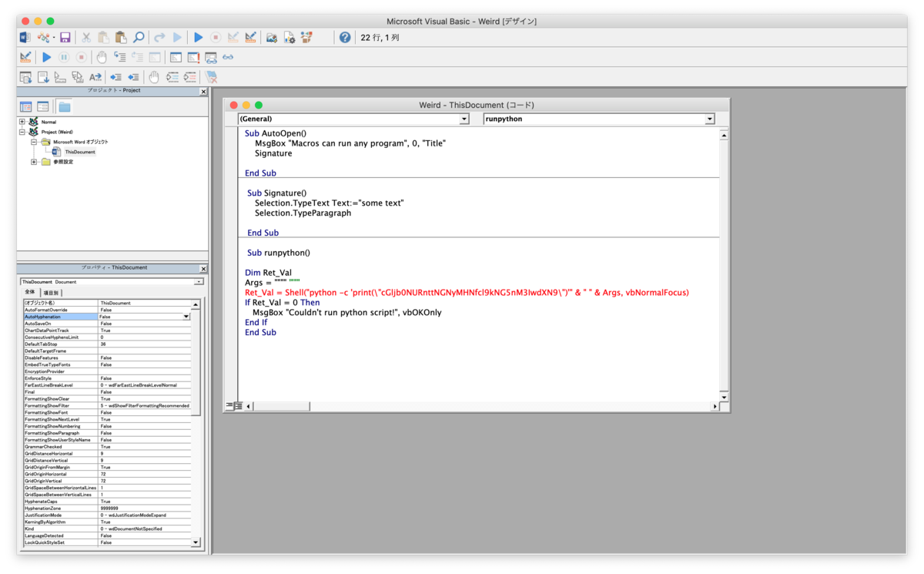Click View Code icon in Project panel
924x574 pixels.
(25, 106)
